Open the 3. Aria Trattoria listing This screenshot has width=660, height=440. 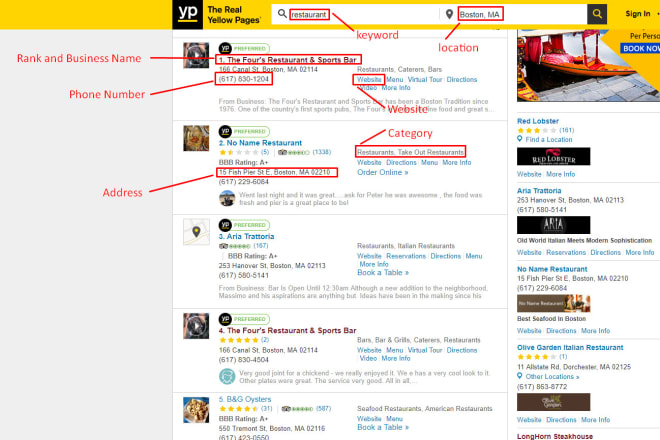[246, 236]
